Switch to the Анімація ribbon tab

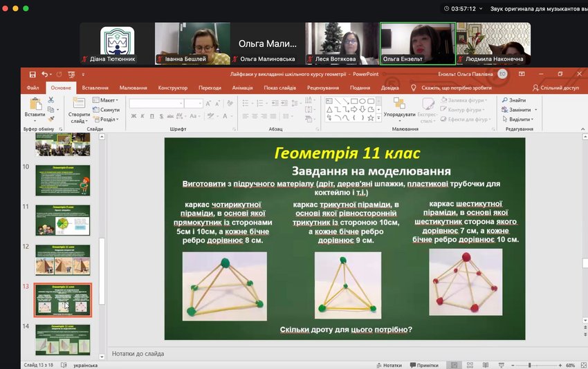[242, 88]
